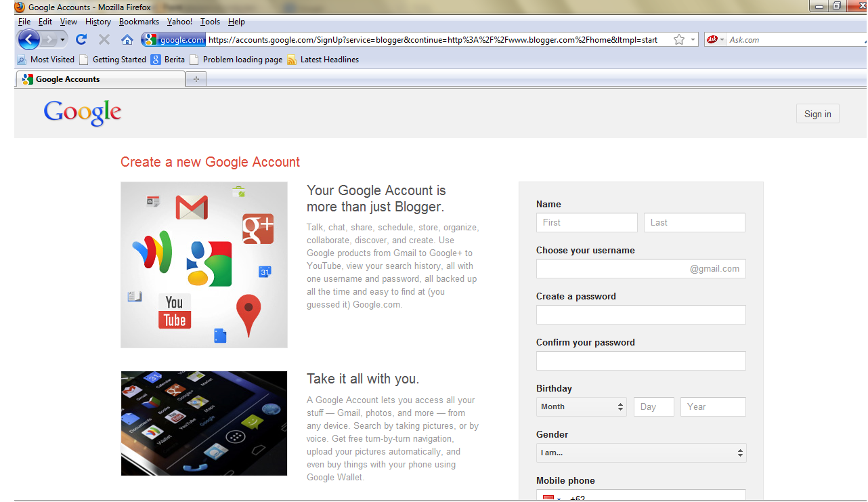
Task: Open a new tab with plus button
Action: [x=196, y=79]
